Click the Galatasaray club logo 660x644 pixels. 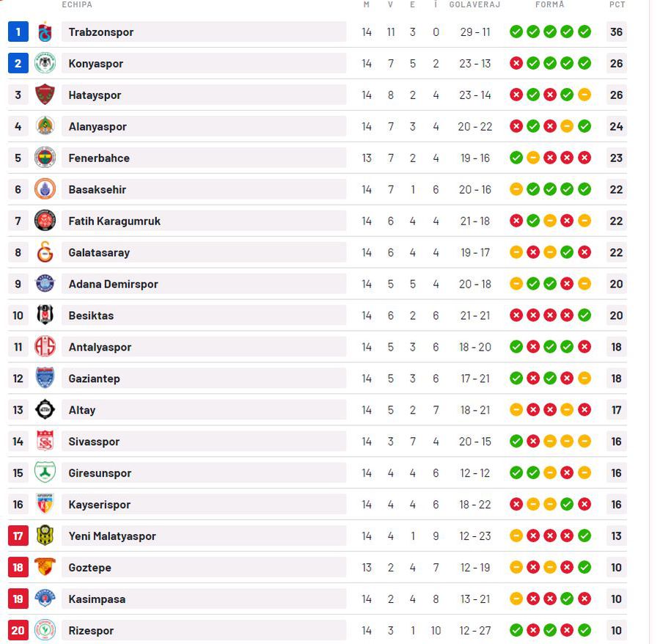coord(45,252)
